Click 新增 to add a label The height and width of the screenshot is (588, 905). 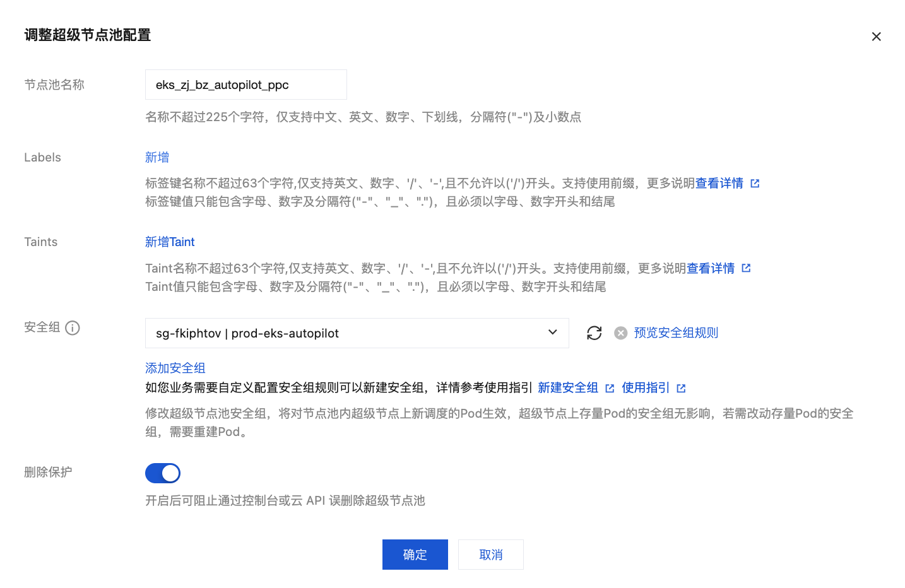tap(157, 157)
